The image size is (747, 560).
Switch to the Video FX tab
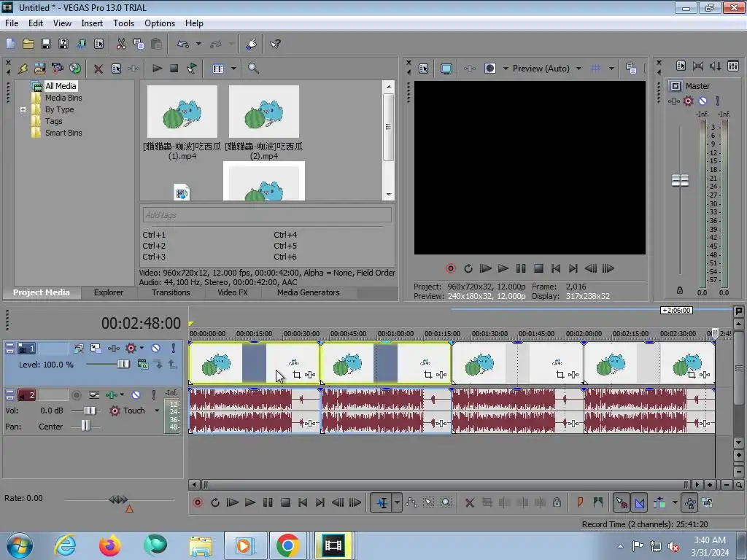[233, 292]
